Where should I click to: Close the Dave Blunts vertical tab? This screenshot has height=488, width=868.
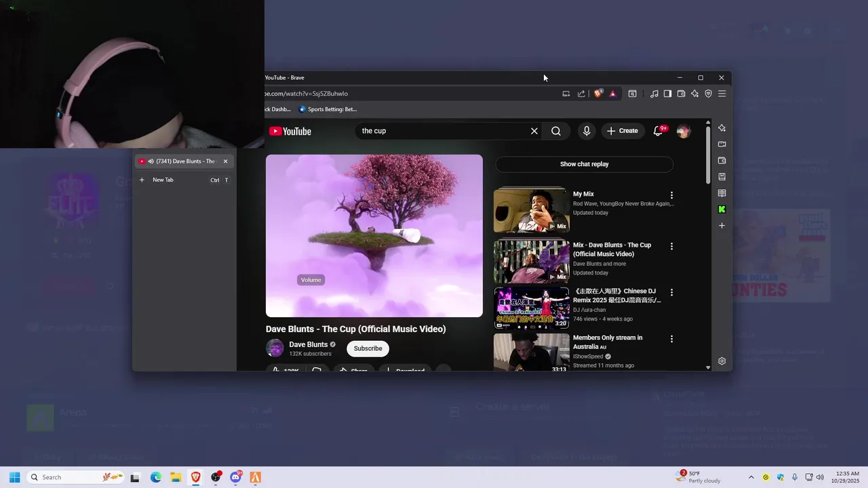226,161
